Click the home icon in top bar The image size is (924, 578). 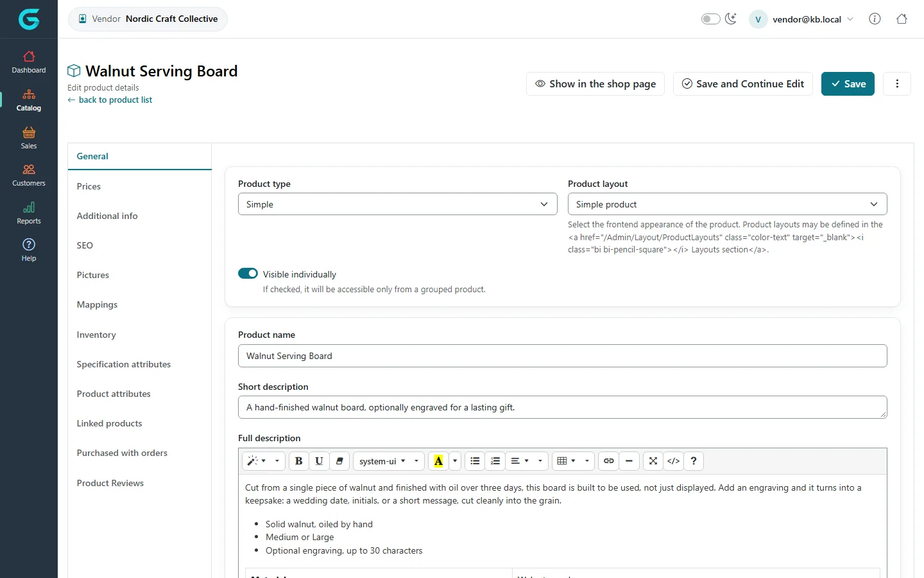pos(902,19)
